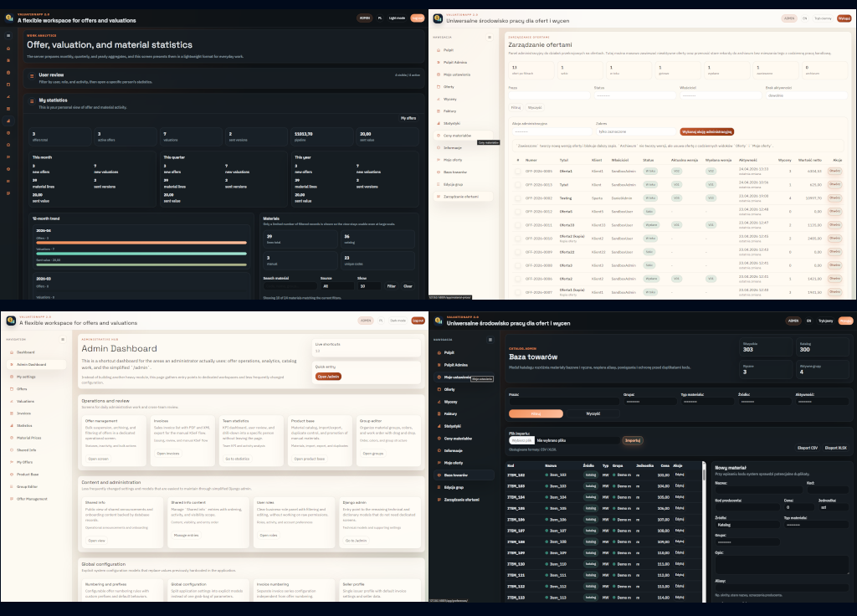Screen dimensions: 857x616
Task: Click the Importuj button on the Baza towarów page
Action: (633, 440)
